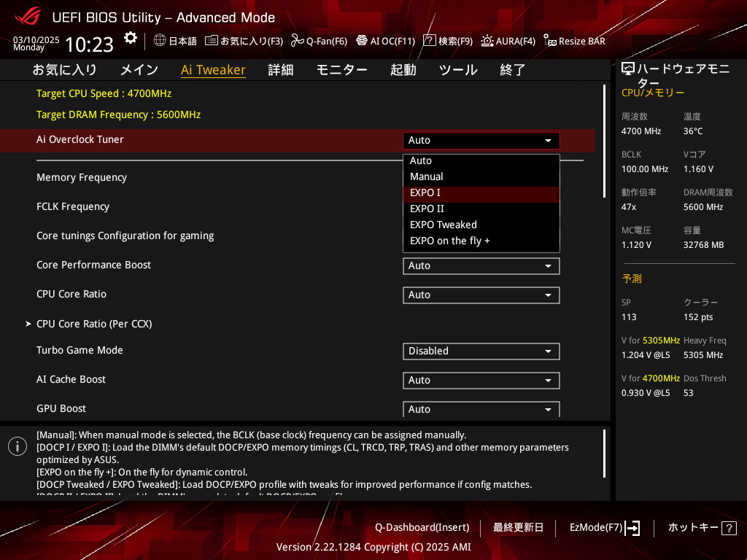
Task: Open CPU Core Ratio dropdown
Action: coord(481,295)
